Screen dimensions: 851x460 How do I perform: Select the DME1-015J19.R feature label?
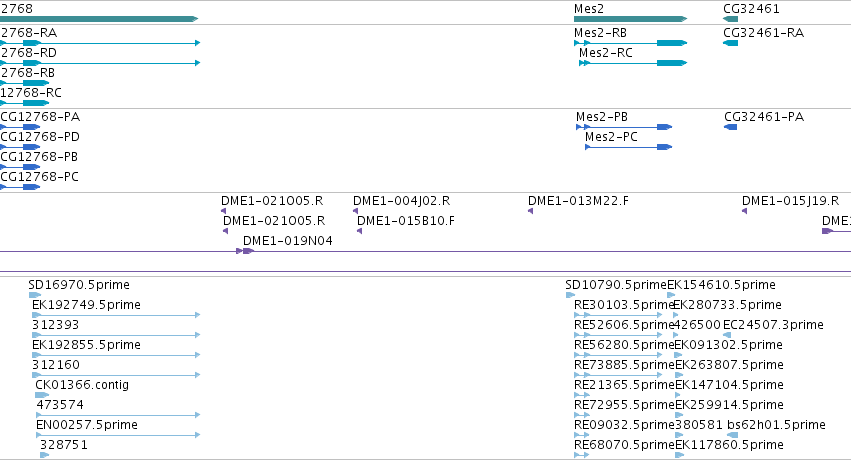point(790,201)
